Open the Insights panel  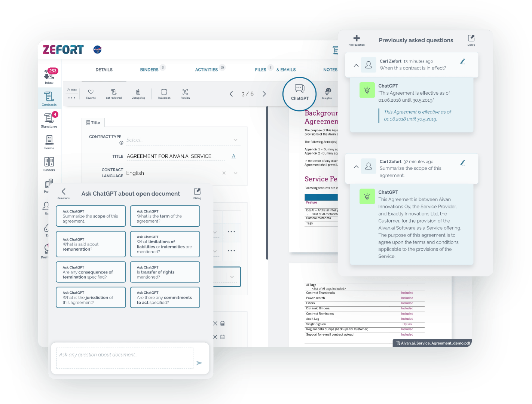(327, 94)
